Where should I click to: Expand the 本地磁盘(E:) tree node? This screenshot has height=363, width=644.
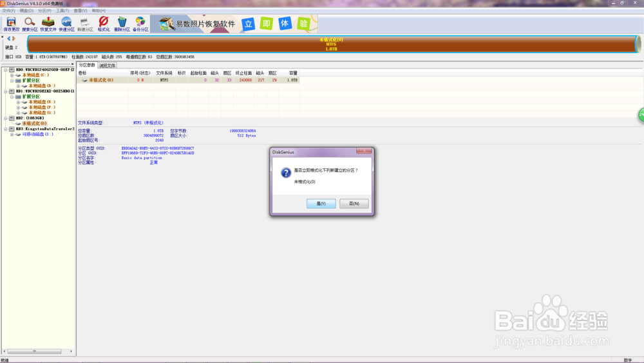click(x=18, y=102)
